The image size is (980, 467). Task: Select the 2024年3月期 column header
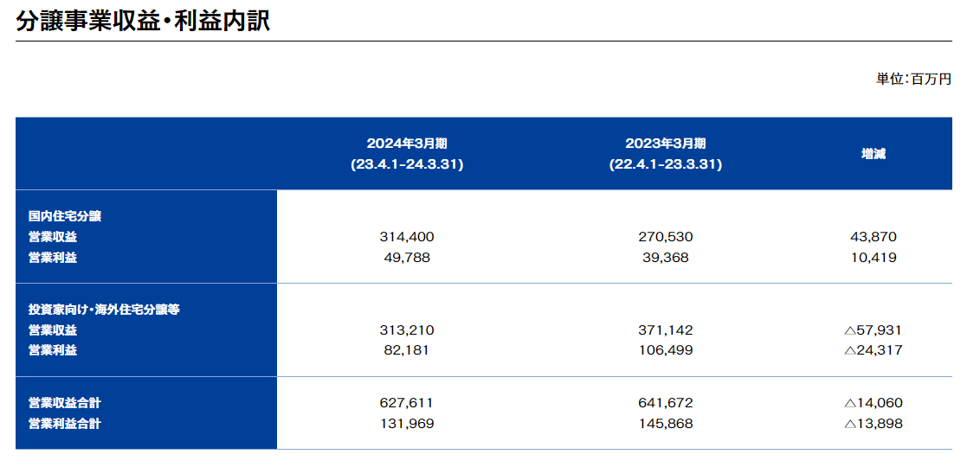tap(407, 144)
